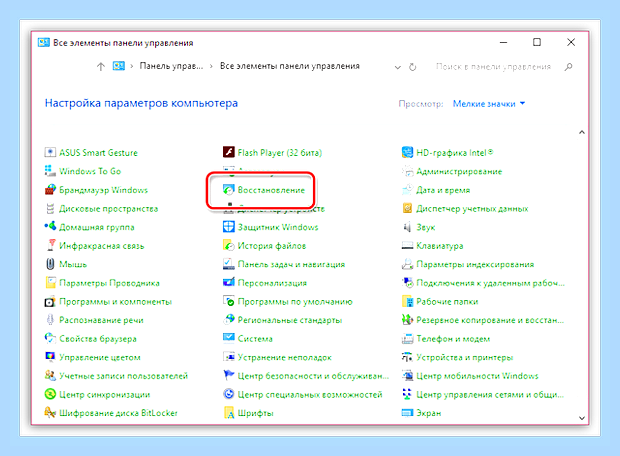
Task: Click the Центр синхронизации green icon
Action: click(50, 394)
